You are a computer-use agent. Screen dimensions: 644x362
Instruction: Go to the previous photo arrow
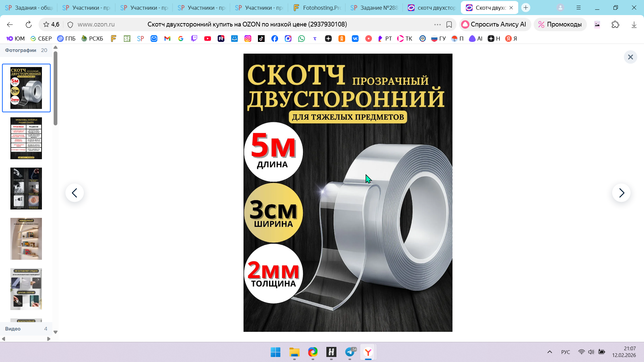(x=74, y=193)
